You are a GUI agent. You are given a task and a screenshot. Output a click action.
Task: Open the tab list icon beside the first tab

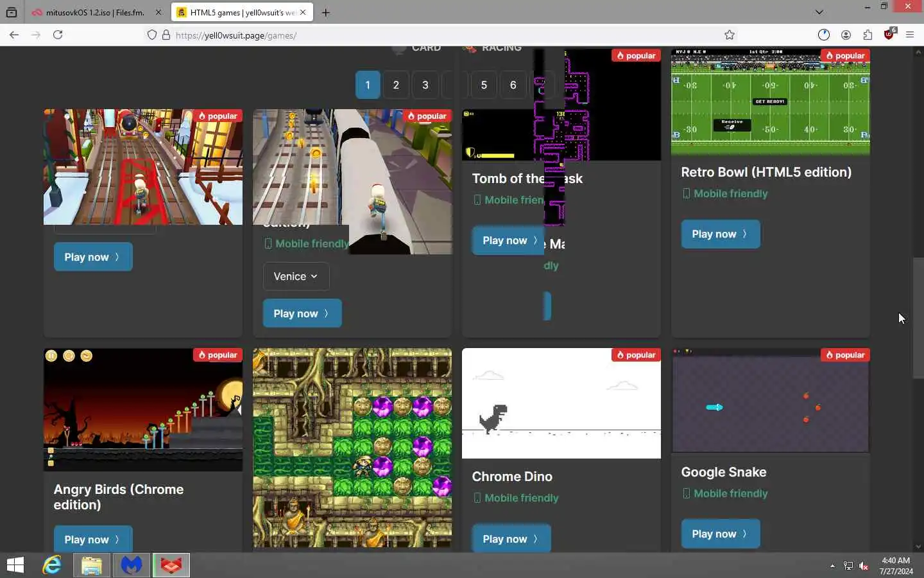11,12
